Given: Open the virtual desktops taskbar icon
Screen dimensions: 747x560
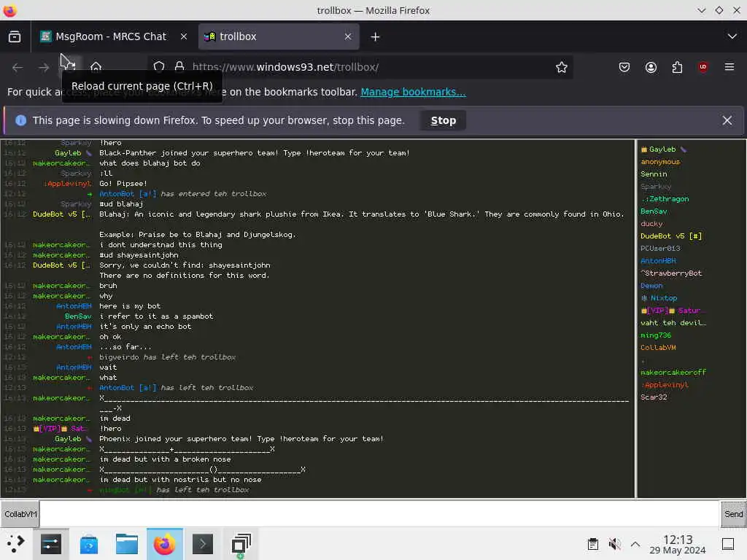Looking at the screenshot, I should 241,544.
